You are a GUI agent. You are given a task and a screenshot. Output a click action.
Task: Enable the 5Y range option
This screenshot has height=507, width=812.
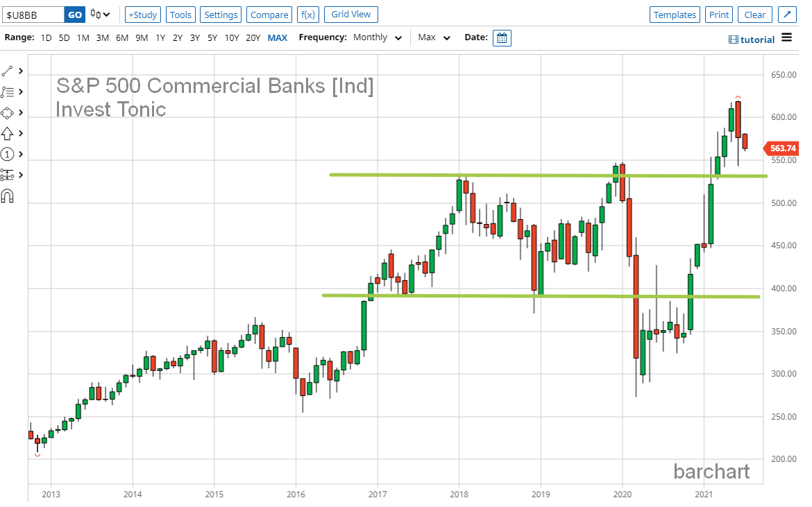[x=212, y=37]
